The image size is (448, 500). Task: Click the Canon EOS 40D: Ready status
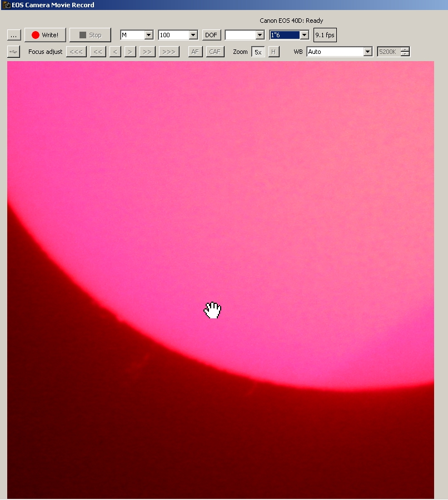tap(291, 21)
